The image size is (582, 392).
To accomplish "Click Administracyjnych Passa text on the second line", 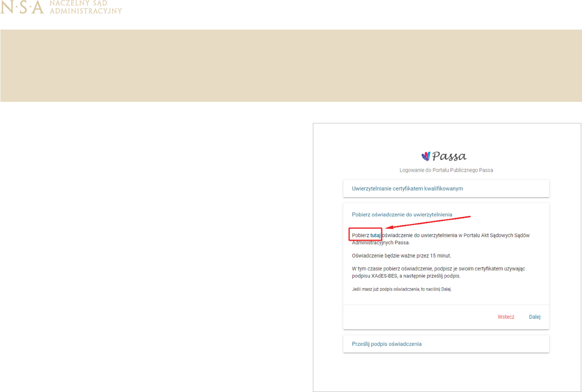I will [x=381, y=243].
